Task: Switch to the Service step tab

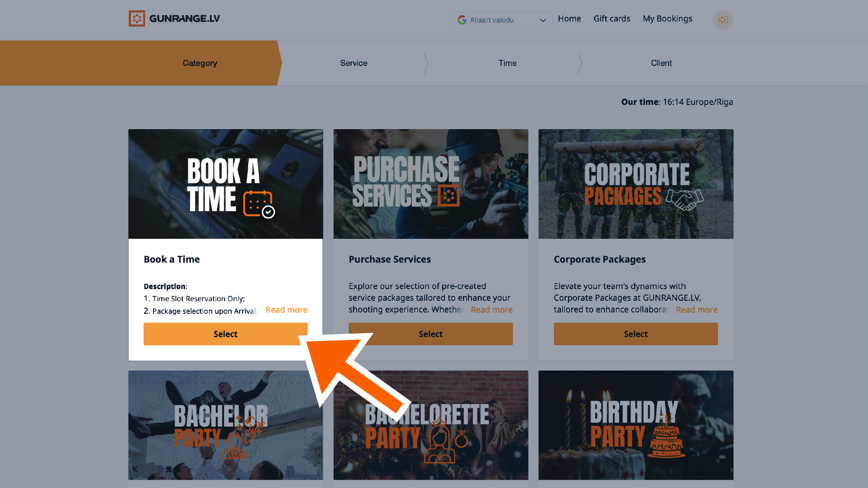Action: tap(354, 63)
